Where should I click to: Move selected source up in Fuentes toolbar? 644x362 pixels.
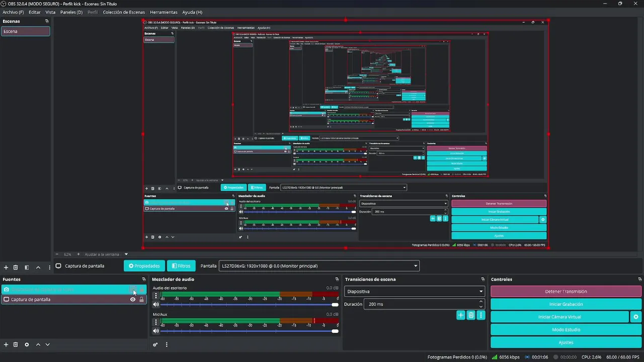[x=38, y=344]
